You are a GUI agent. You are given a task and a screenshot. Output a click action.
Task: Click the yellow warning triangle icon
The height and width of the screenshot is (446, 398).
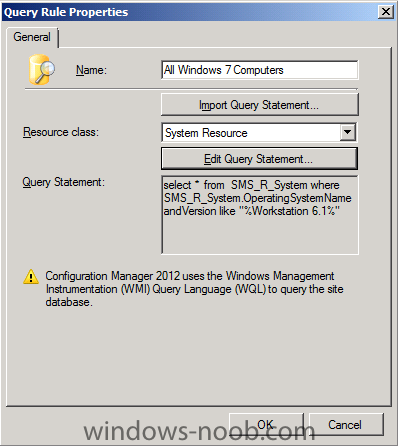tap(31, 276)
